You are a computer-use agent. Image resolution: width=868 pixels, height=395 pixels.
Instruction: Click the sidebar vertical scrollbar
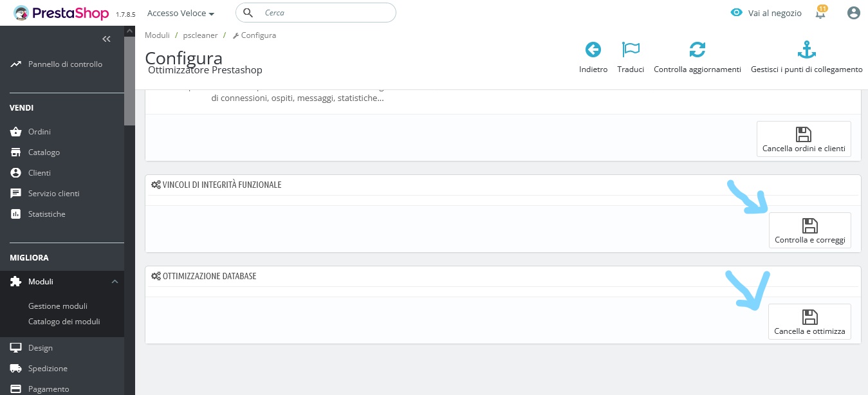tap(129, 77)
